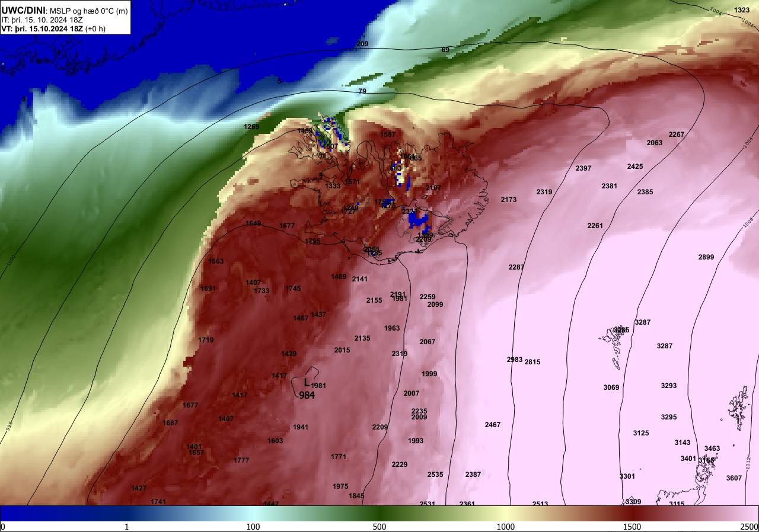This screenshot has height=532, width=759.
Task: Click the map value 3301
Action: [x=627, y=476]
